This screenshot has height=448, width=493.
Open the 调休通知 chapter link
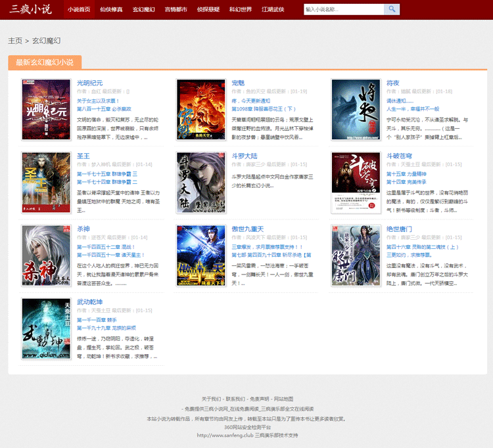click(400, 101)
